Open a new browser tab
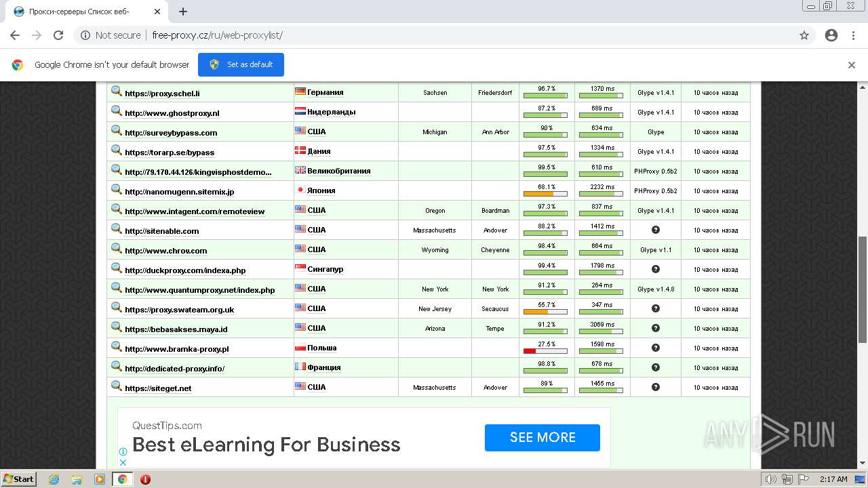The width and height of the screenshot is (868, 488). [183, 12]
